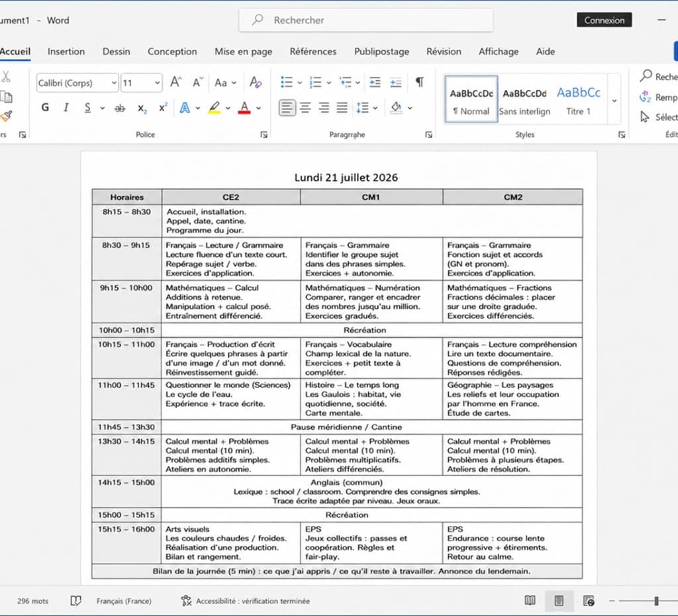
Task: Toggle underline formatting (S)
Action: (88, 107)
